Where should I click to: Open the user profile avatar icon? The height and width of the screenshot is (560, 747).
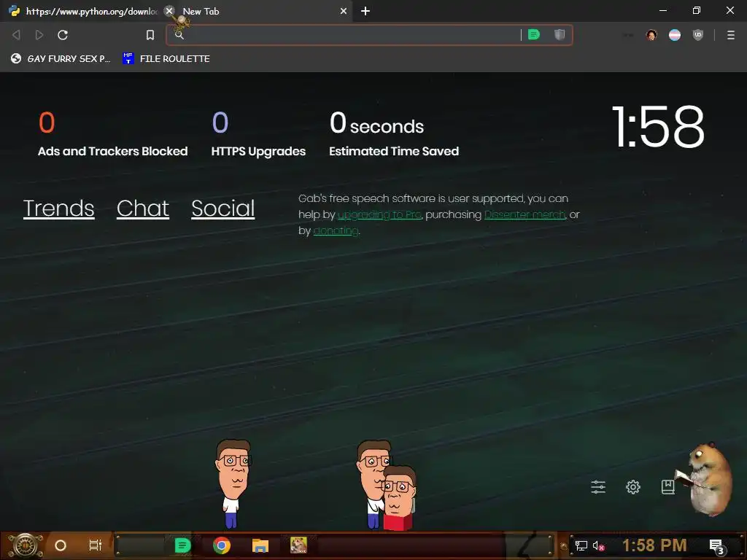651,35
